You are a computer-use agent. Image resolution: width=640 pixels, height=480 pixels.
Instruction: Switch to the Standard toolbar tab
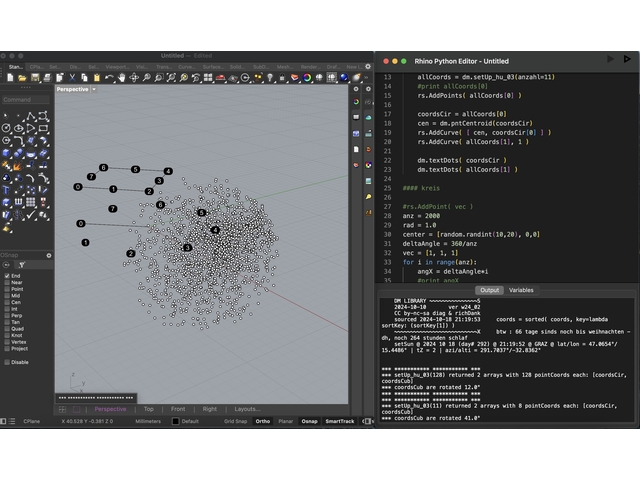(x=16, y=67)
